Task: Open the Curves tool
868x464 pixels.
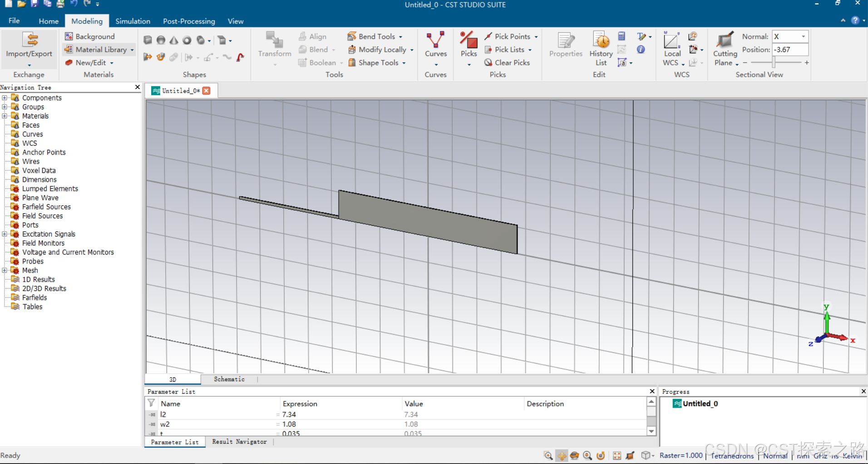Action: 436,48
